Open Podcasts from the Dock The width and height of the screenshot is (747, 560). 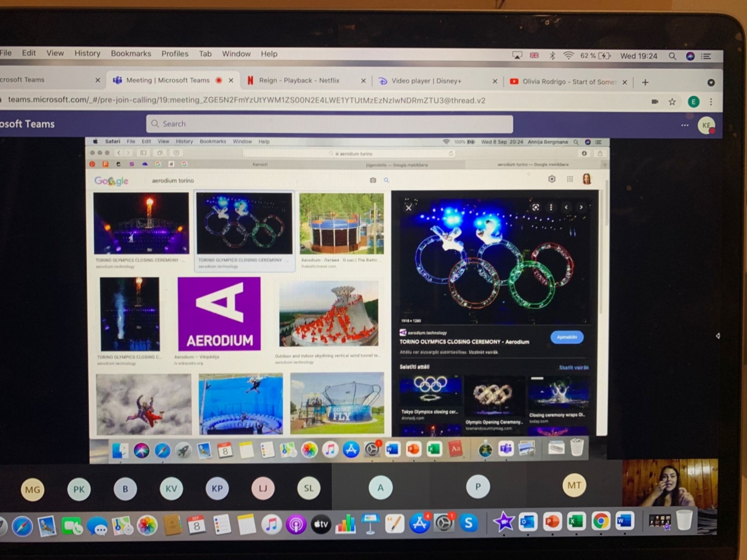point(296,525)
